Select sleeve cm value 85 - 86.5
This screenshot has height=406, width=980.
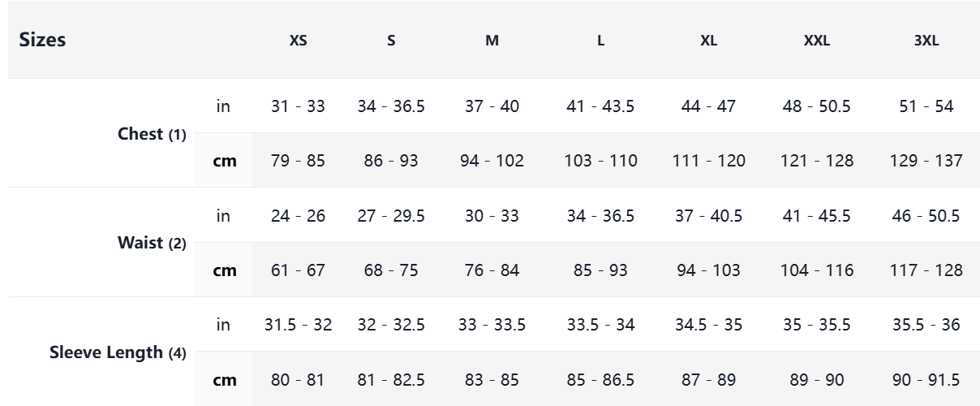[600, 380]
